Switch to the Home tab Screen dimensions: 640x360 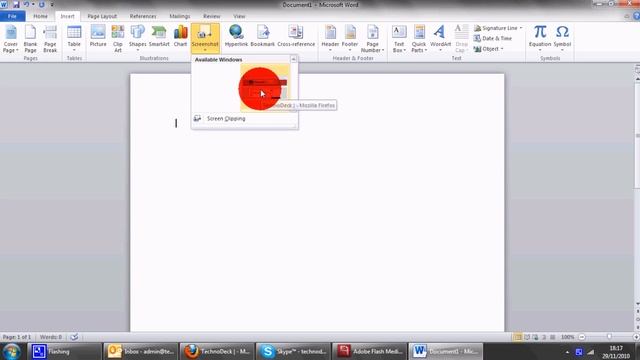click(40, 16)
